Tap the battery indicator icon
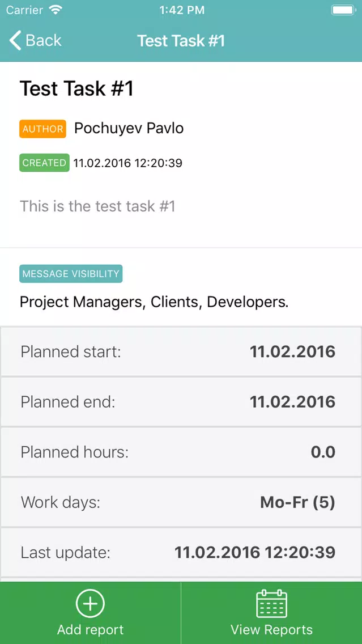 point(344,10)
